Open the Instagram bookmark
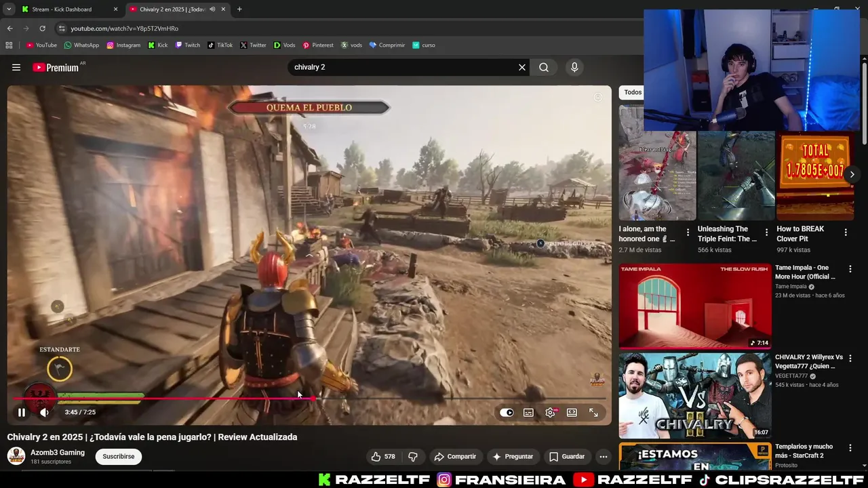The image size is (868, 488). 123,45
